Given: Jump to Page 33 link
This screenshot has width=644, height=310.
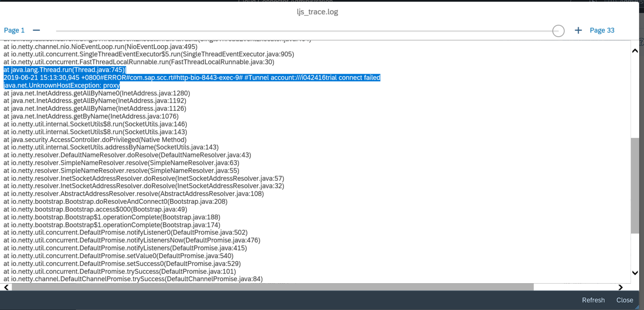Looking at the screenshot, I should click(x=602, y=31).
